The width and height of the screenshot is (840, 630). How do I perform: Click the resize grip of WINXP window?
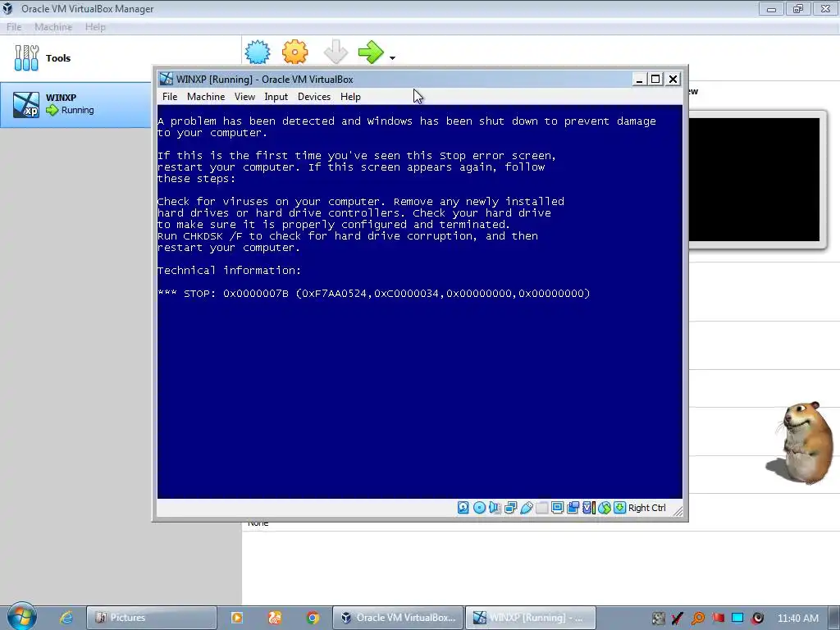pyautogui.click(x=678, y=511)
